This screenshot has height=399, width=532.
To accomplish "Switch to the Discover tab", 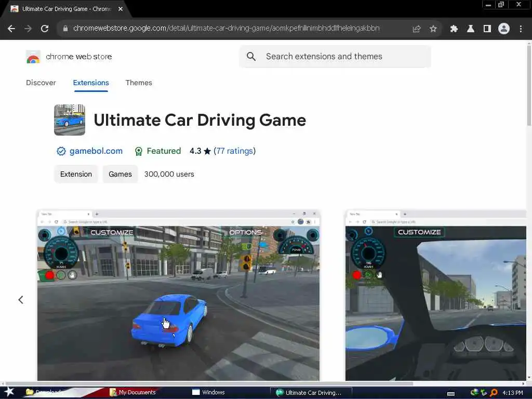I will coord(41,83).
